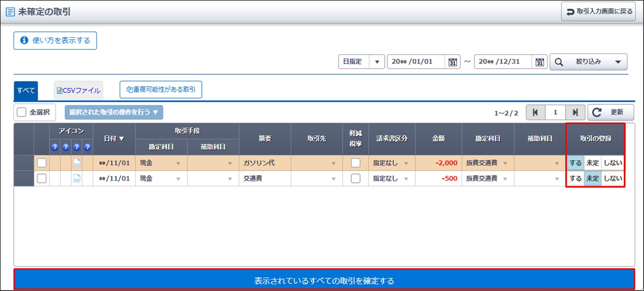Screen dimensions: 644x291
Task: Go to first page arrow icon
Action: (x=535, y=112)
